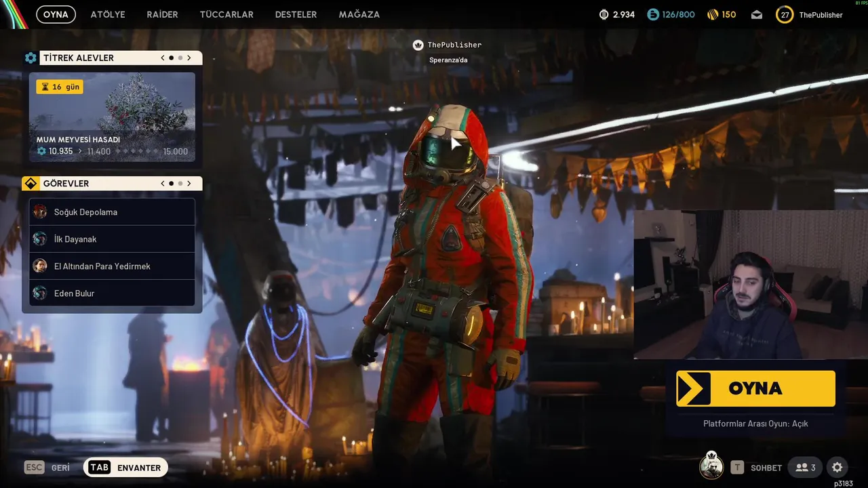Viewport: 868px width, 488px height.
Task: Click the İlk Dayanak quest giver portrait
Action: [40, 239]
